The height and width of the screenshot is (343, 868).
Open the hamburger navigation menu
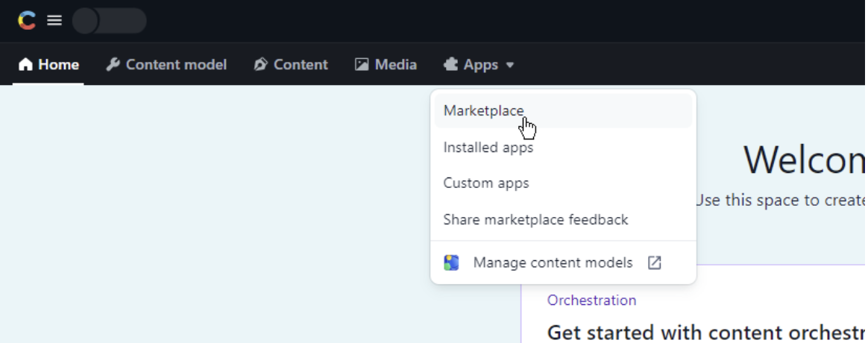[54, 21]
